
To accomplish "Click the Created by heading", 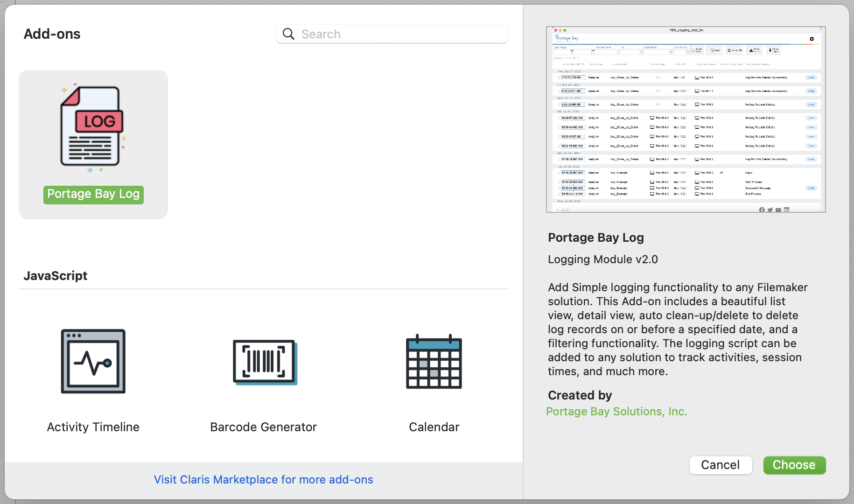I will coord(580,395).
